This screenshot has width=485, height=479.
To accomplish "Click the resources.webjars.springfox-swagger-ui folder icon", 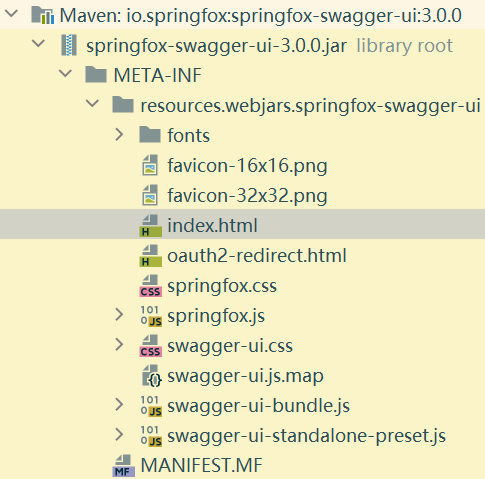I will pyautogui.click(x=123, y=104).
